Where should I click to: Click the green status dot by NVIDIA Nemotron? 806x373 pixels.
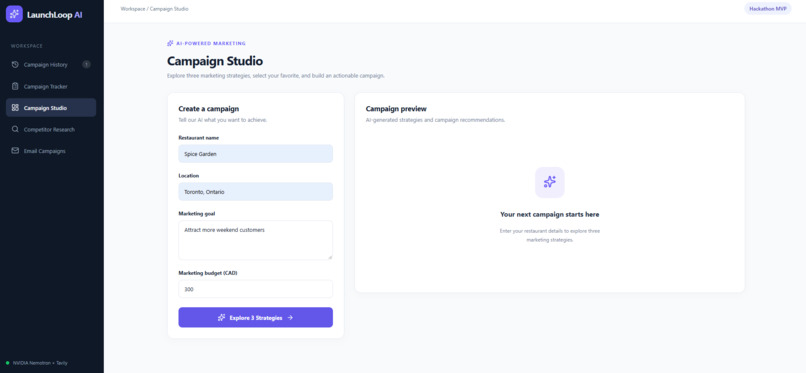[8, 363]
